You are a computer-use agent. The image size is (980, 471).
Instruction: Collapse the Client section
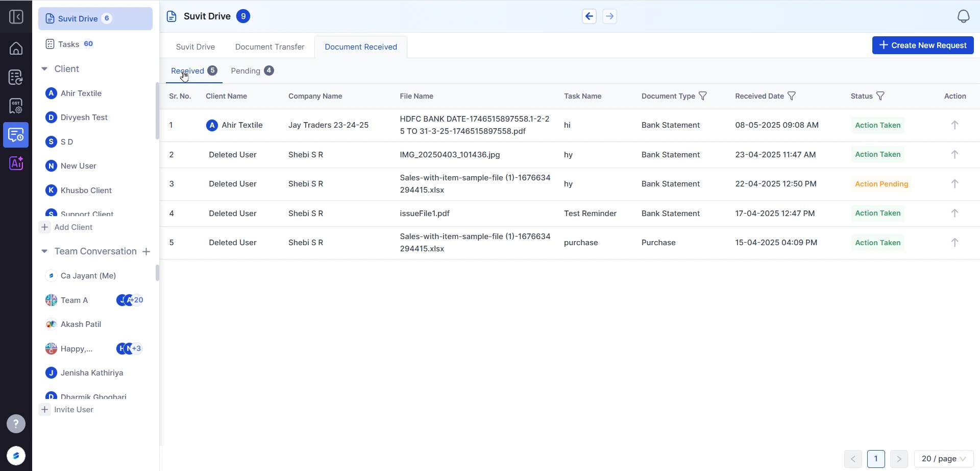click(x=44, y=68)
